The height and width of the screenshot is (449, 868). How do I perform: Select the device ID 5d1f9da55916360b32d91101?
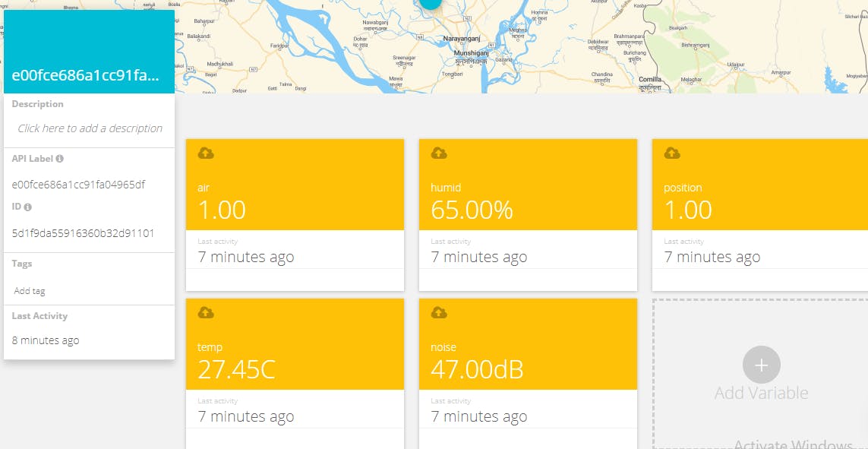(x=83, y=233)
